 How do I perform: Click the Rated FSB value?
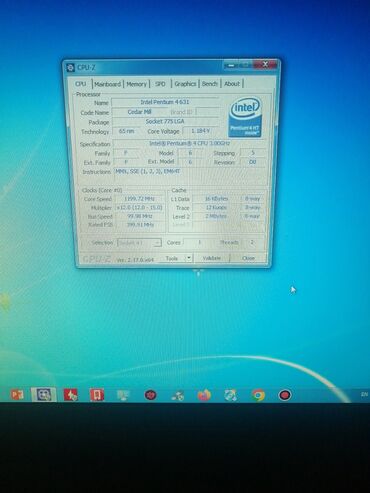[140, 225]
